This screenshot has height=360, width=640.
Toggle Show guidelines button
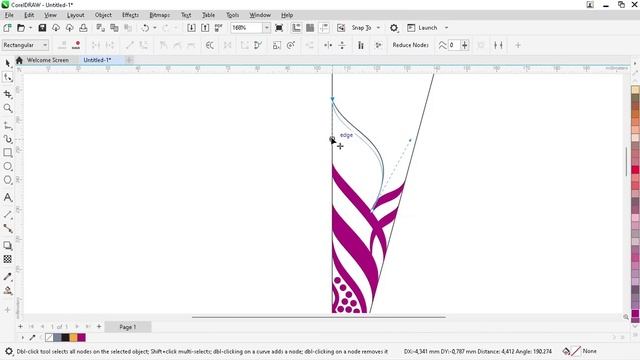(x=324, y=28)
